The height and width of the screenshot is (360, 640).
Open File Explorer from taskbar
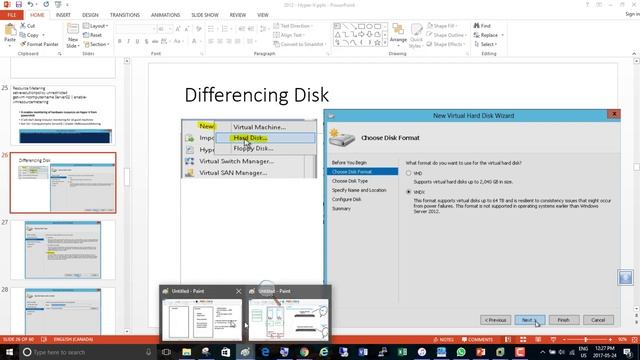pyautogui.click(x=187, y=352)
